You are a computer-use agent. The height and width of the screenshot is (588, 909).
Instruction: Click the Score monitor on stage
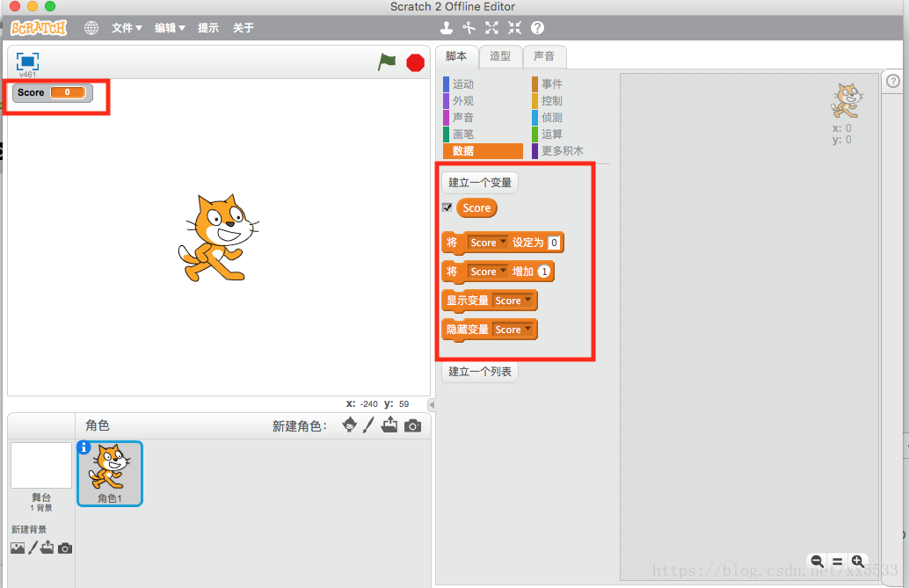(x=53, y=93)
